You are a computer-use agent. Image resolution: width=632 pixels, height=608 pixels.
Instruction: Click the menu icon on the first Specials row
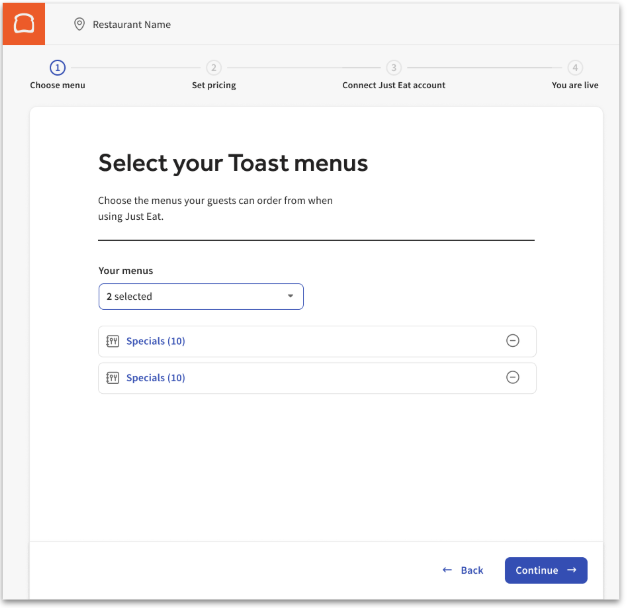[x=112, y=341]
